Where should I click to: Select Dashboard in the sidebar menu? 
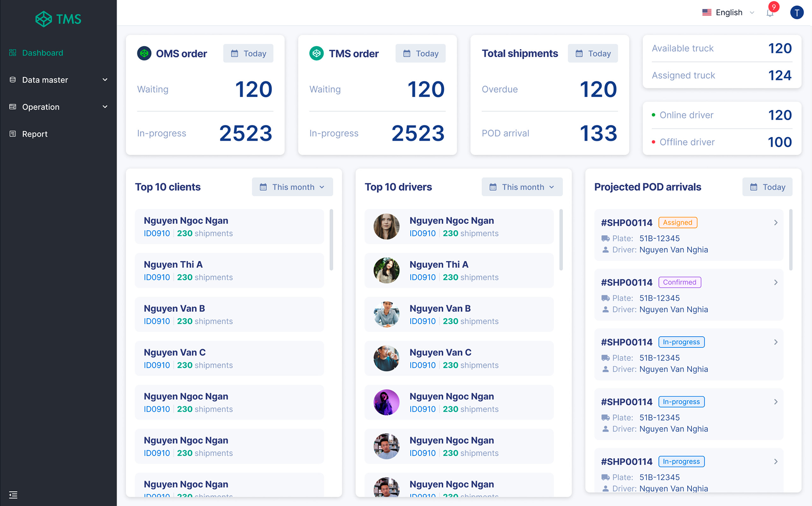pos(42,52)
